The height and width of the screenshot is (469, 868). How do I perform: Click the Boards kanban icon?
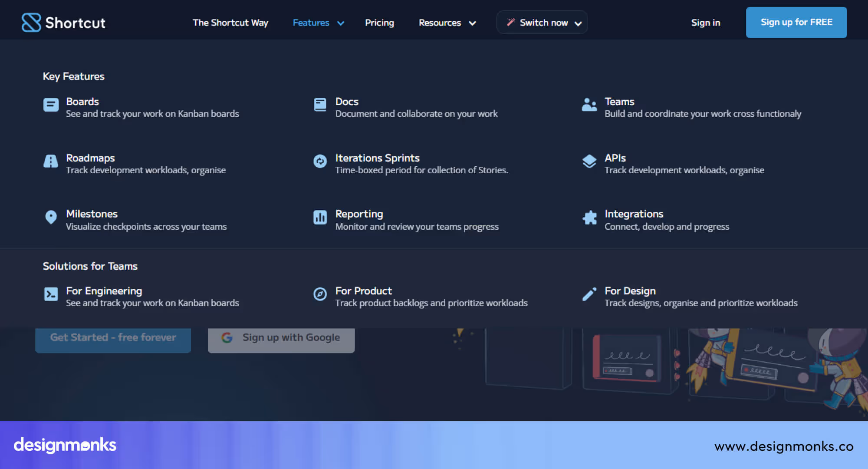click(51, 105)
